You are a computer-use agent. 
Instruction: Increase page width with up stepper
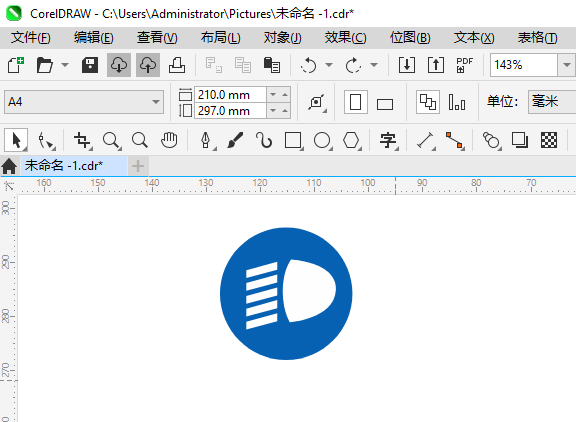285,95
